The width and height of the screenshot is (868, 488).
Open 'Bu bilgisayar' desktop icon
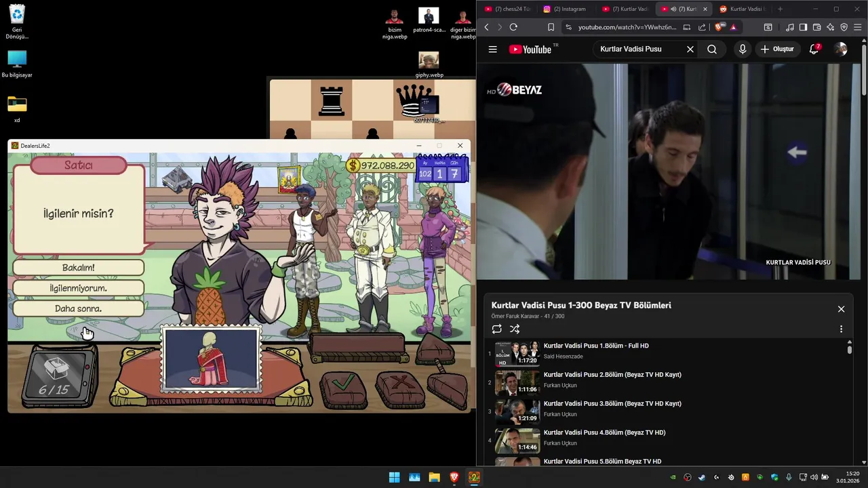17,64
